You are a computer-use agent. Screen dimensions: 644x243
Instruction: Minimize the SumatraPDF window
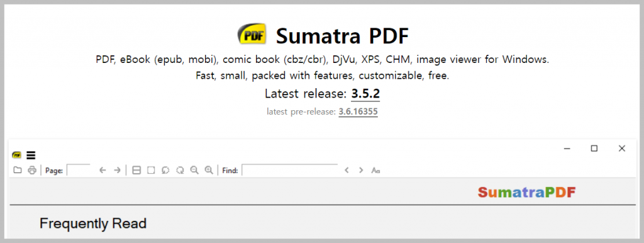click(x=567, y=149)
